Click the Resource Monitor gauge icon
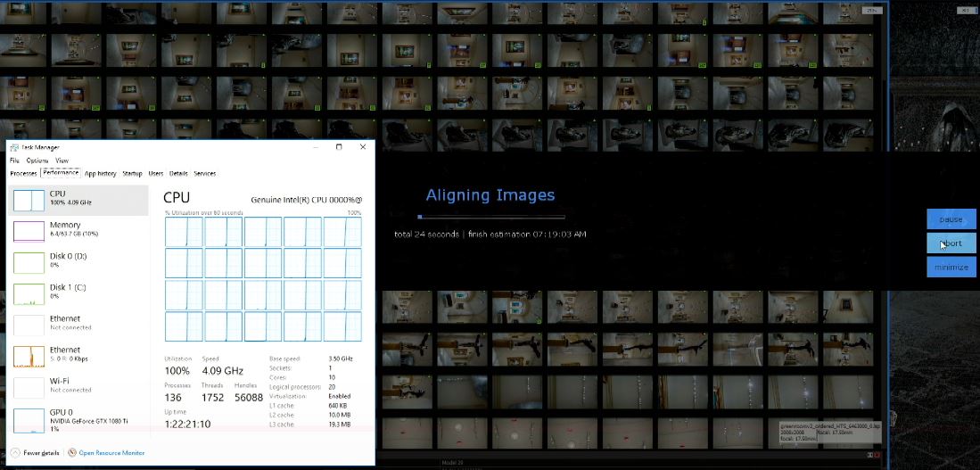The width and height of the screenshot is (980, 470). 72,452
